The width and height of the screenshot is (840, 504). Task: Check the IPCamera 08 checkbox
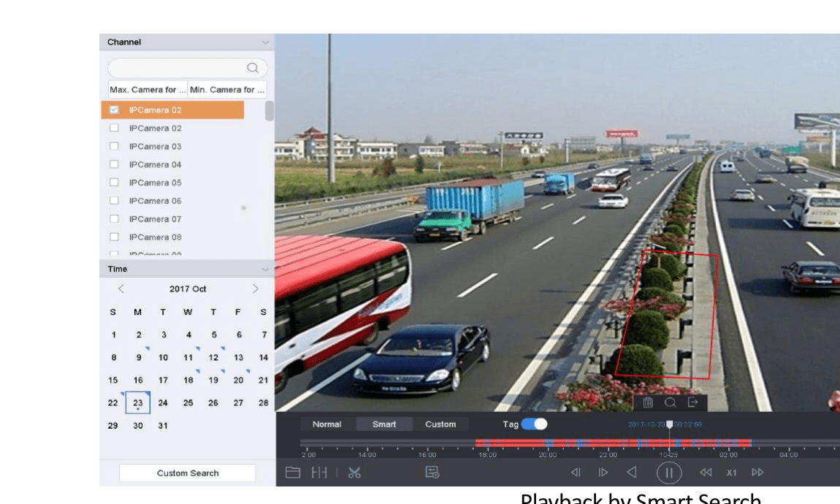(x=114, y=237)
